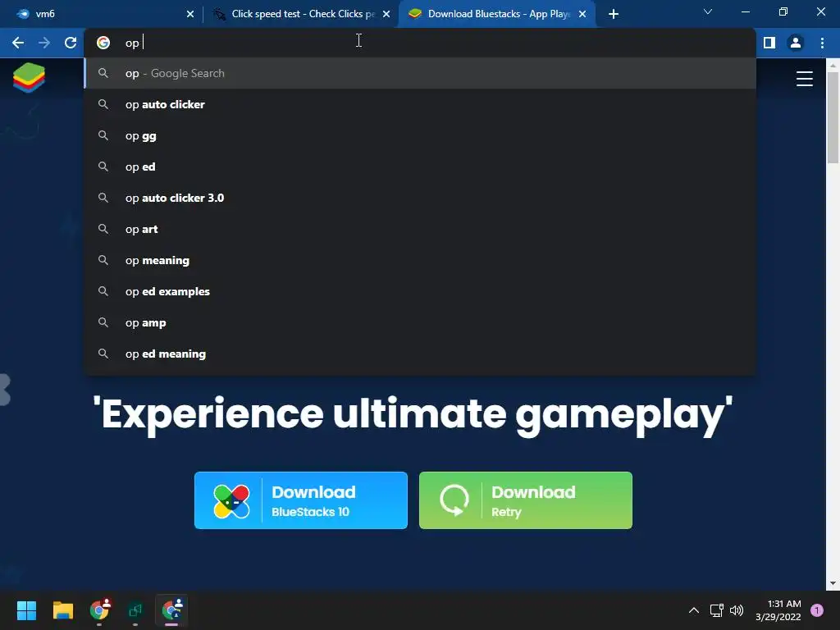Pick the 'op gg' suggestion

(420, 135)
